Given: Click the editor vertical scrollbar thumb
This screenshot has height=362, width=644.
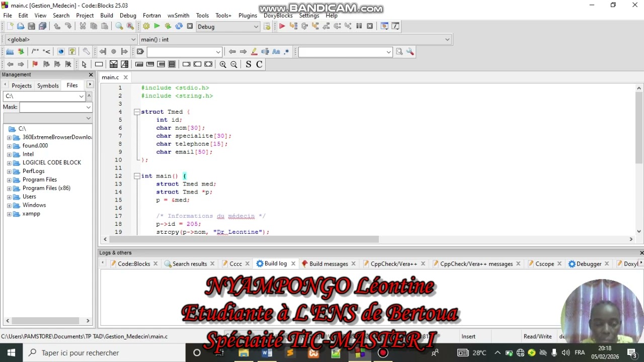Looking at the screenshot, I should [639, 128].
